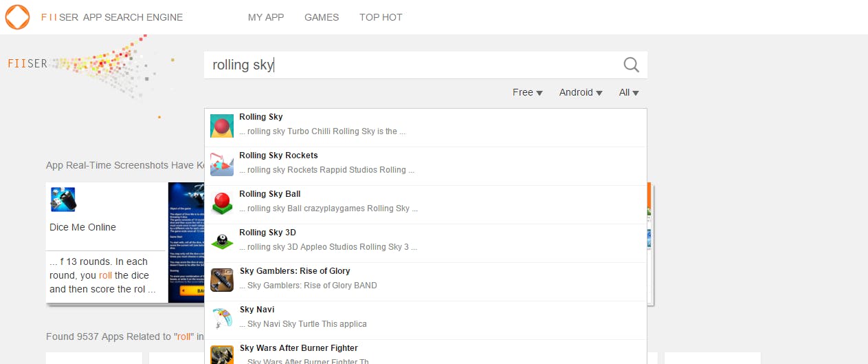This screenshot has width=868, height=364.
Task: Select the Sky Navi parachute icon
Action: pos(222,319)
